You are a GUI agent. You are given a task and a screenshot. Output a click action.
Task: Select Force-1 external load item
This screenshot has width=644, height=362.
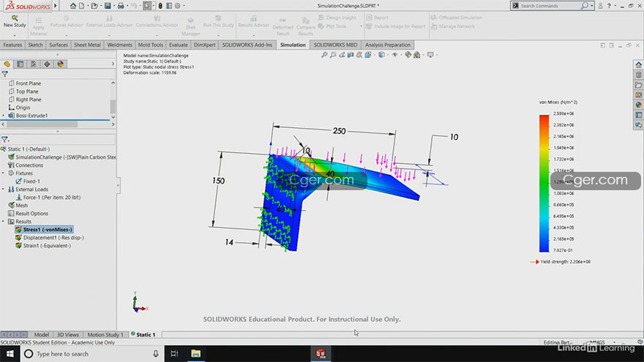click(x=52, y=197)
